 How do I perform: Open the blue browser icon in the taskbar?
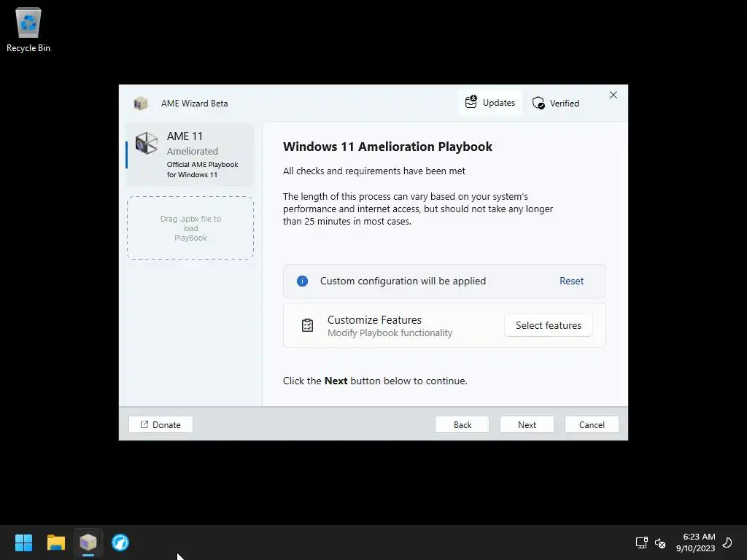(x=120, y=542)
